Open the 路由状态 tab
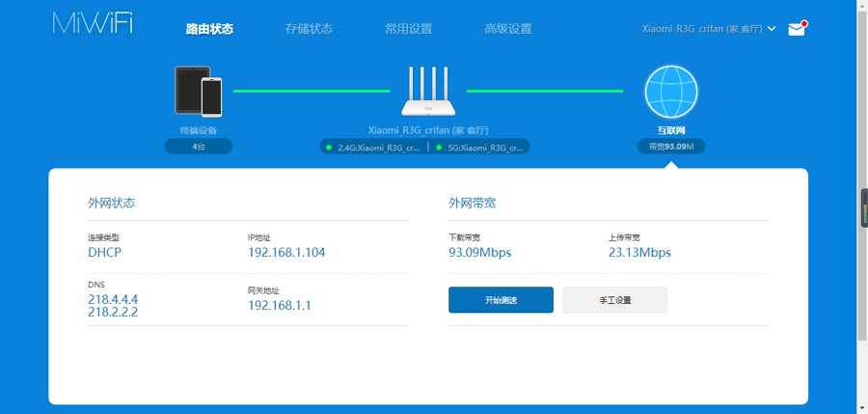The image size is (868, 414). tap(210, 29)
